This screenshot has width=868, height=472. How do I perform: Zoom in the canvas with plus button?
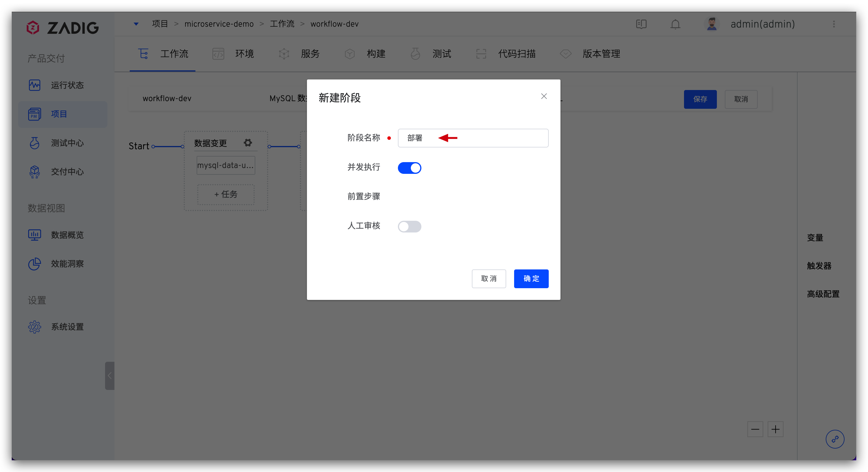[775, 429]
